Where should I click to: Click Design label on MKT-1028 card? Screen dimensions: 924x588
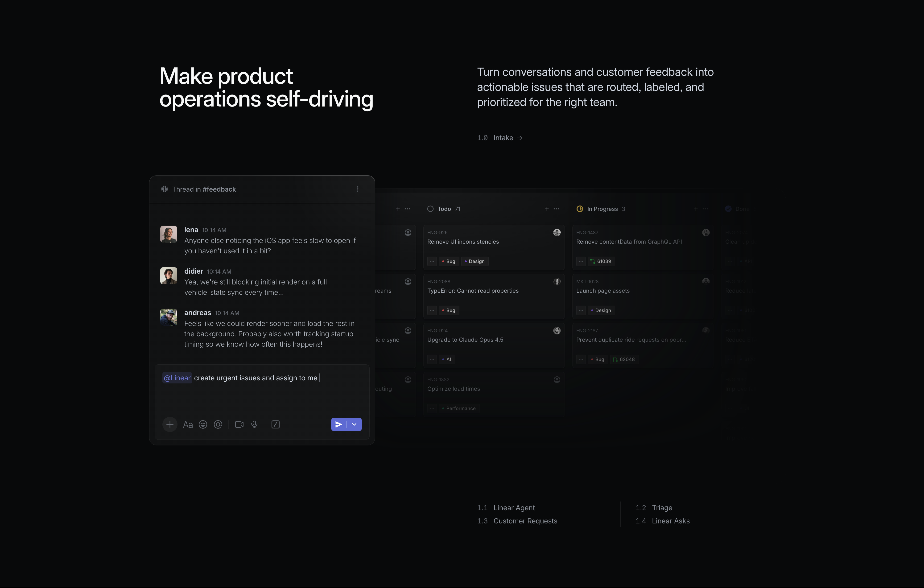[601, 310]
